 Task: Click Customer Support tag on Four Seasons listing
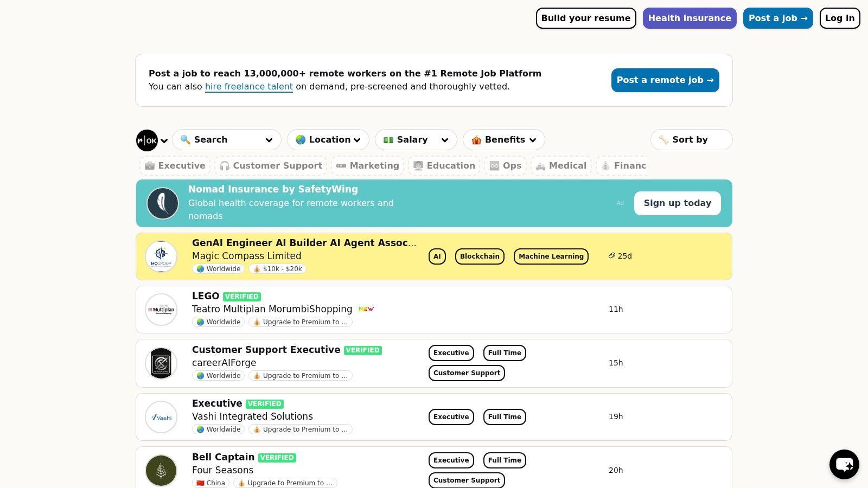(467, 480)
